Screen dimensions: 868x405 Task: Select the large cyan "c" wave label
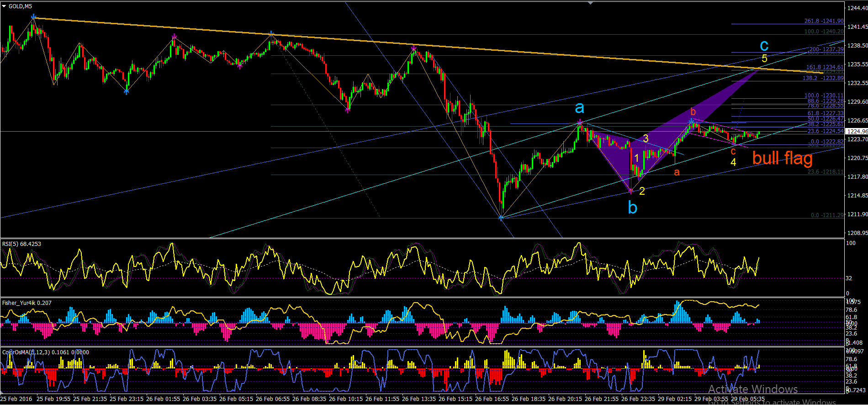pos(764,46)
